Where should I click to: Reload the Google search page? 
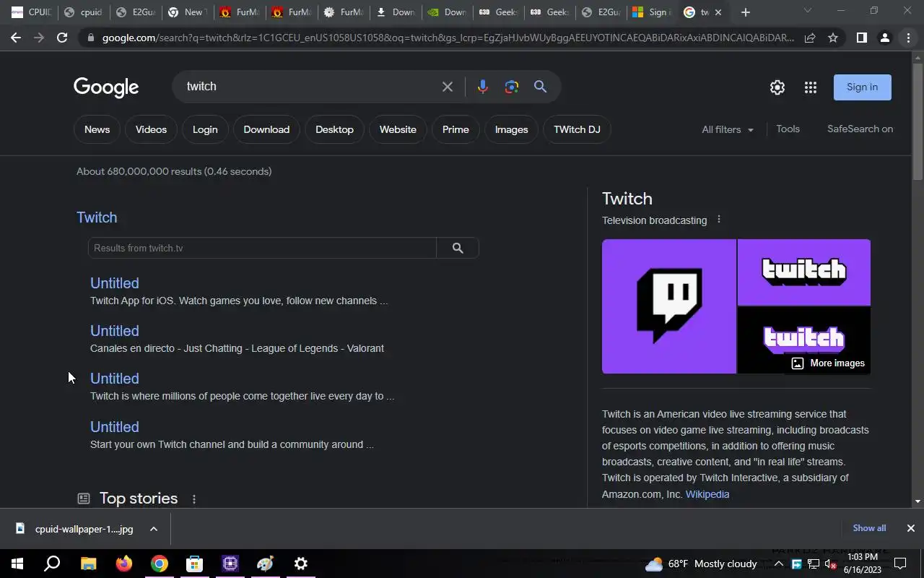62,38
